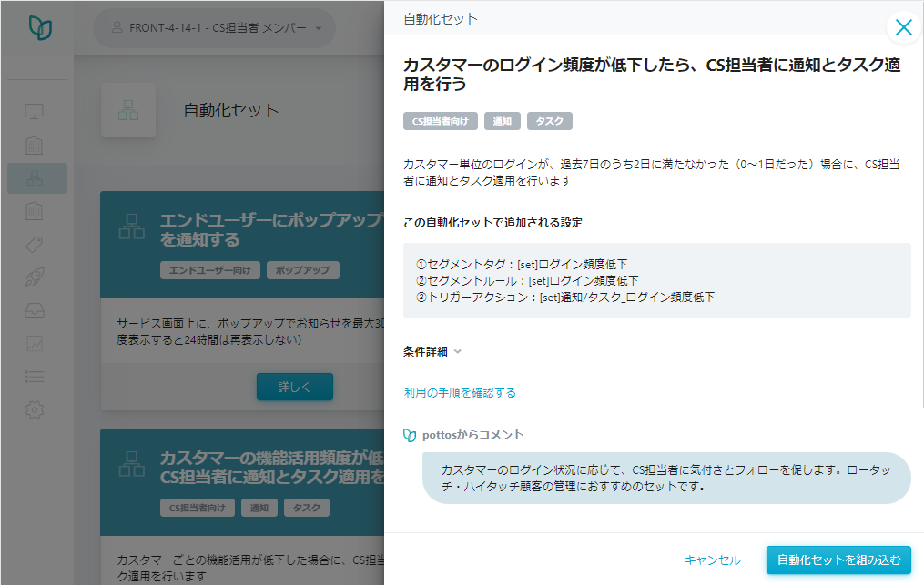Open the 利用の手順を確認する link
The height and width of the screenshot is (585, 924).
click(x=460, y=393)
